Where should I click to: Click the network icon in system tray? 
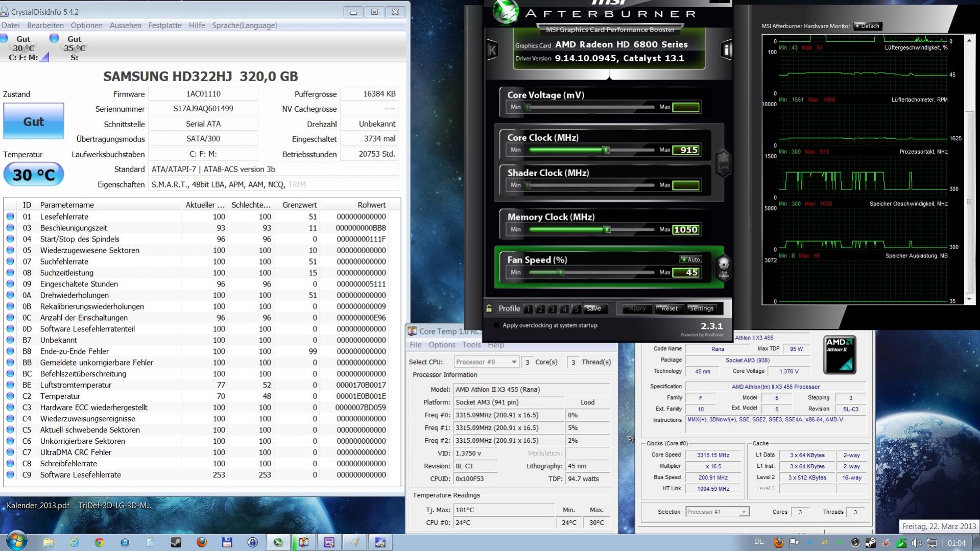(x=932, y=543)
